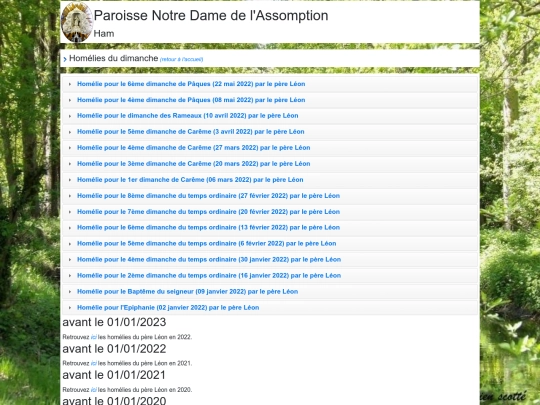The height and width of the screenshot is (405, 540).
Task: Open homily dated 20 février 2022
Action: pos(208,211)
